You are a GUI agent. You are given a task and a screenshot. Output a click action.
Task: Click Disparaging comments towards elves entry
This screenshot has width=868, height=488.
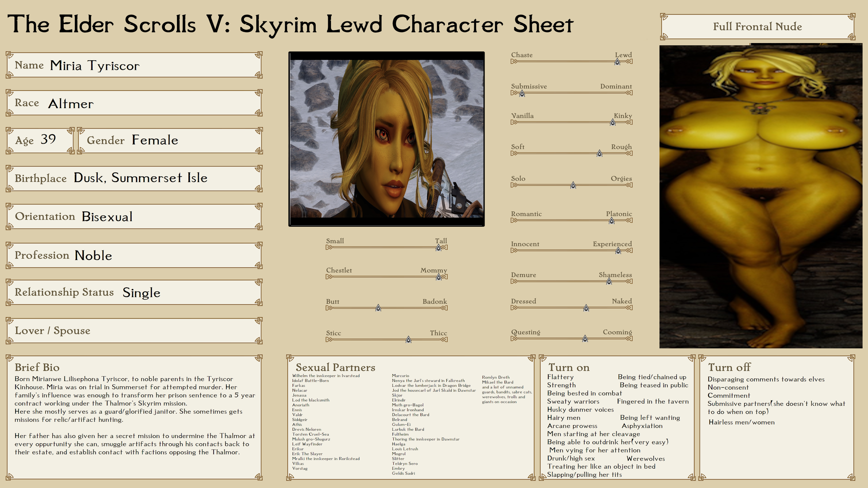pos(766,379)
